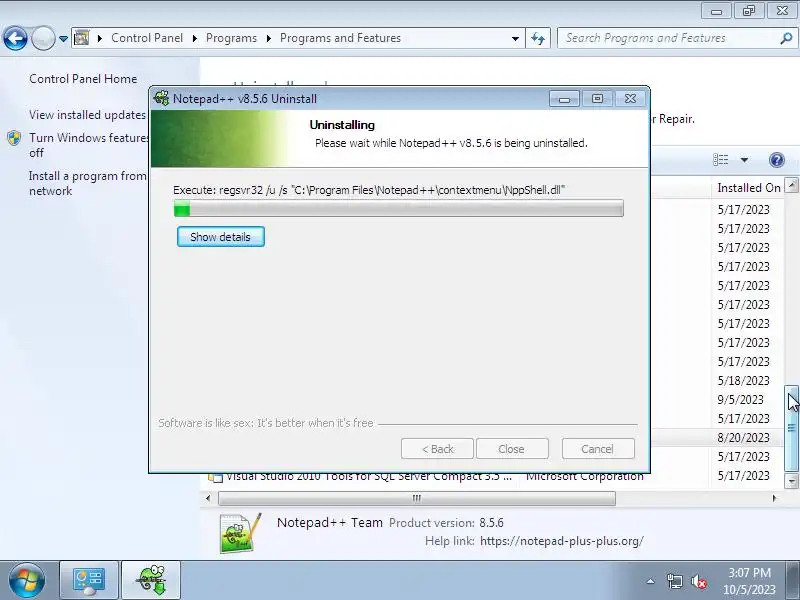This screenshot has width=800, height=600.
Task: Click the change view icon
Action: coord(720,160)
